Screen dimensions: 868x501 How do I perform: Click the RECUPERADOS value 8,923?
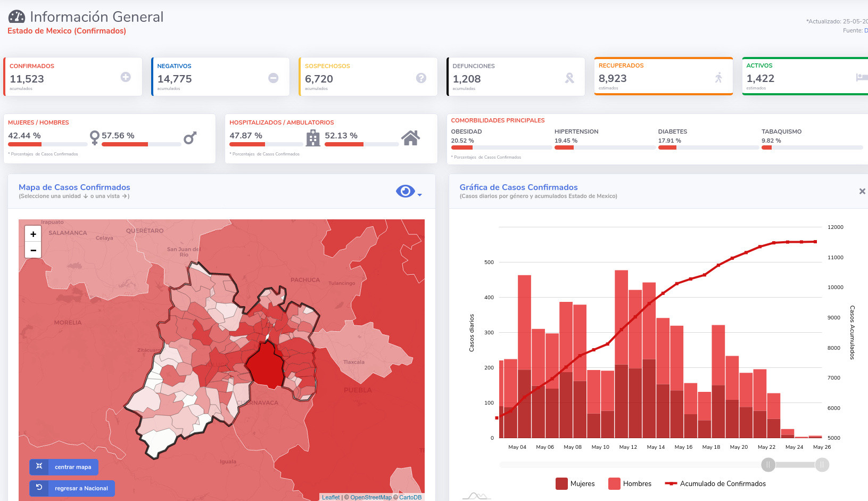click(x=613, y=78)
